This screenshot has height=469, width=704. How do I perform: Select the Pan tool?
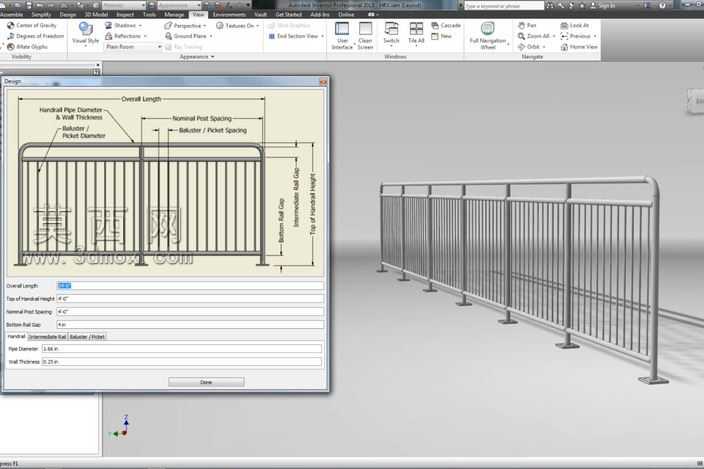pyautogui.click(x=528, y=26)
